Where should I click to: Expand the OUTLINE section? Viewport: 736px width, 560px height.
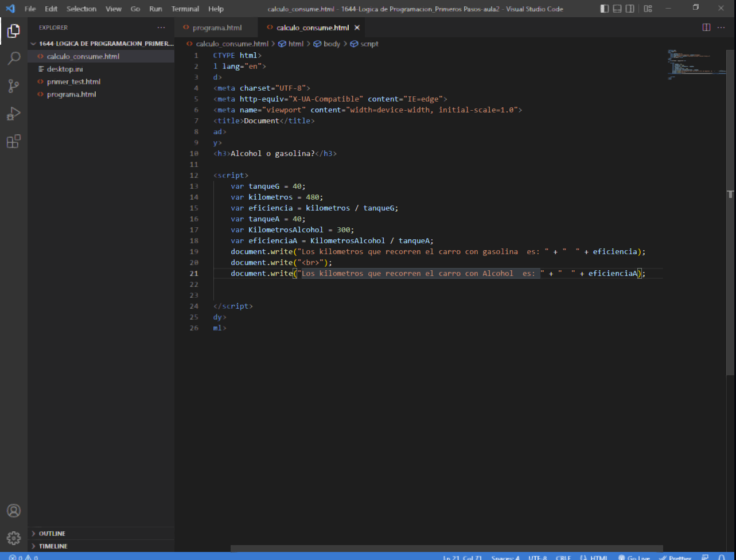[x=101, y=534]
